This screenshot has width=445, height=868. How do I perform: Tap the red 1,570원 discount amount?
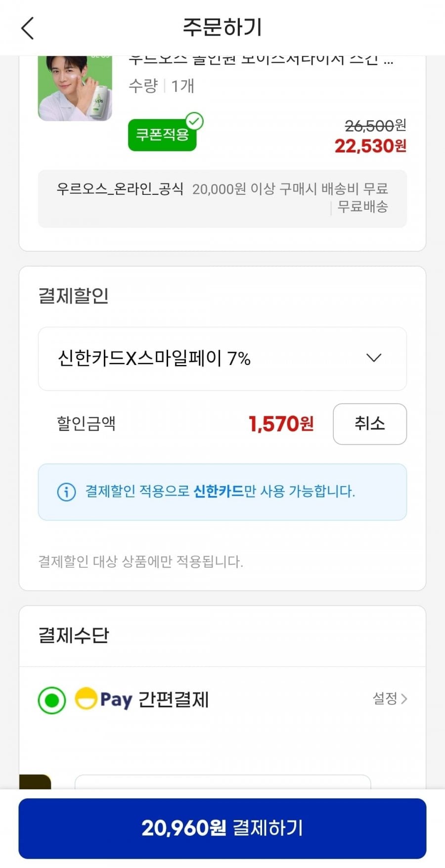click(281, 424)
